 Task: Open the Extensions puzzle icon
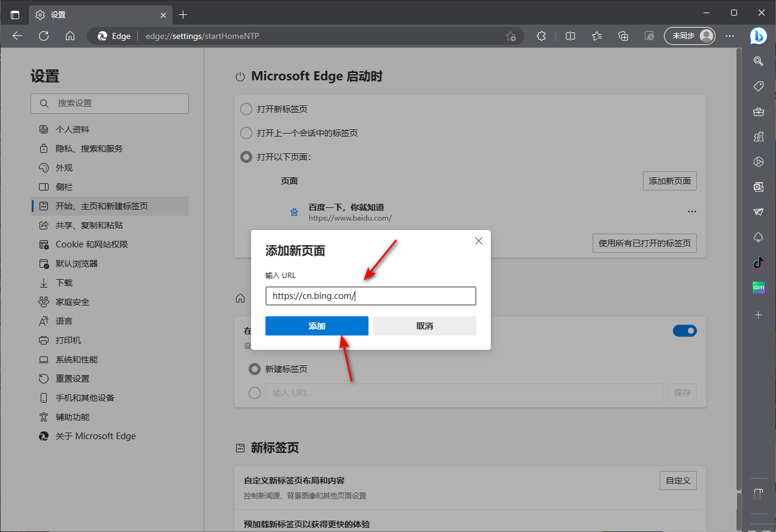tap(541, 36)
